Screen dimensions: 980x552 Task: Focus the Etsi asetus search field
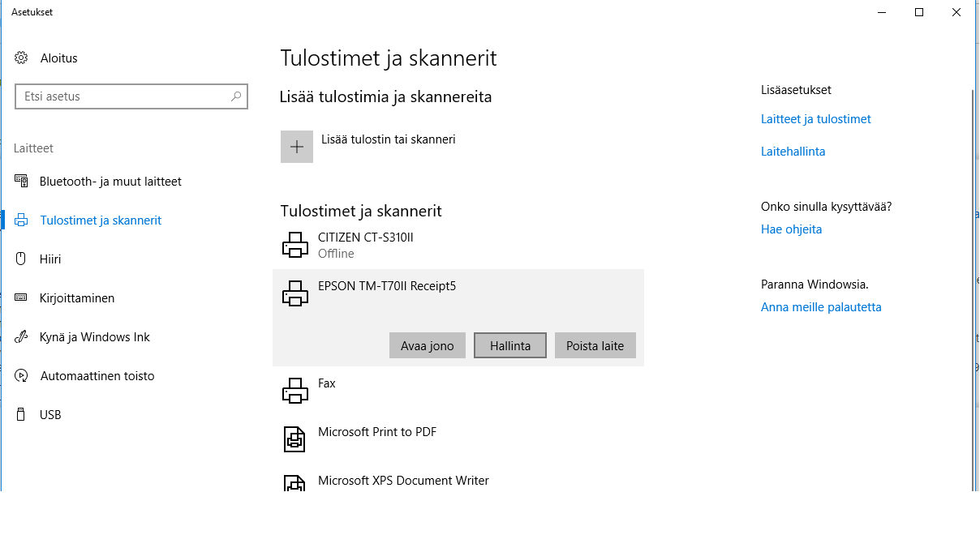pos(131,96)
